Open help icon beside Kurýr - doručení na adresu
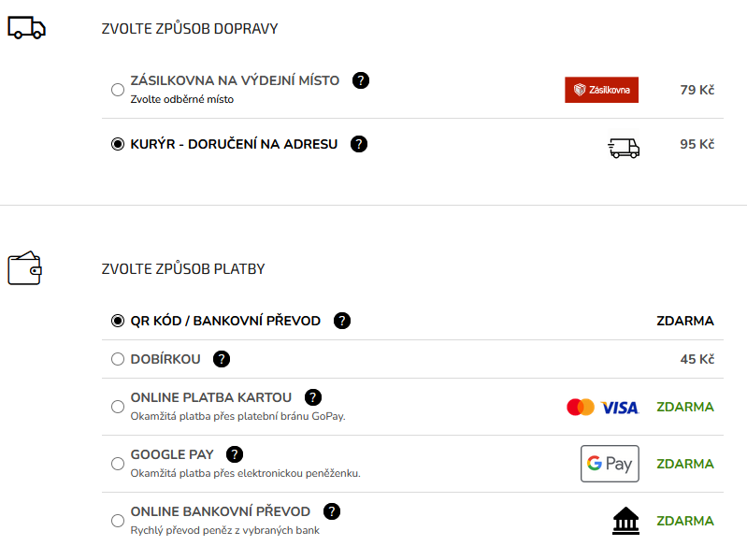 (359, 144)
